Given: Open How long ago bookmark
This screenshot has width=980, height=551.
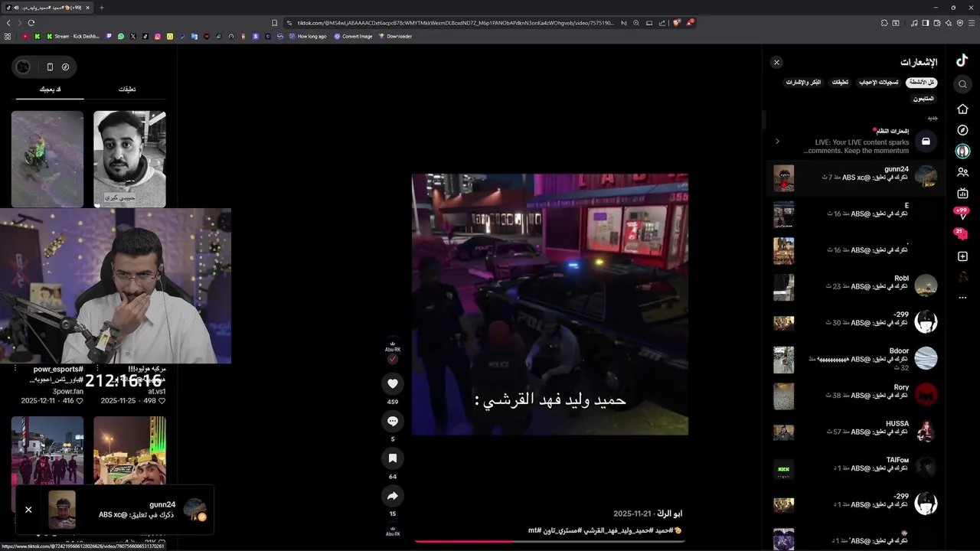Looking at the screenshot, I should [308, 36].
